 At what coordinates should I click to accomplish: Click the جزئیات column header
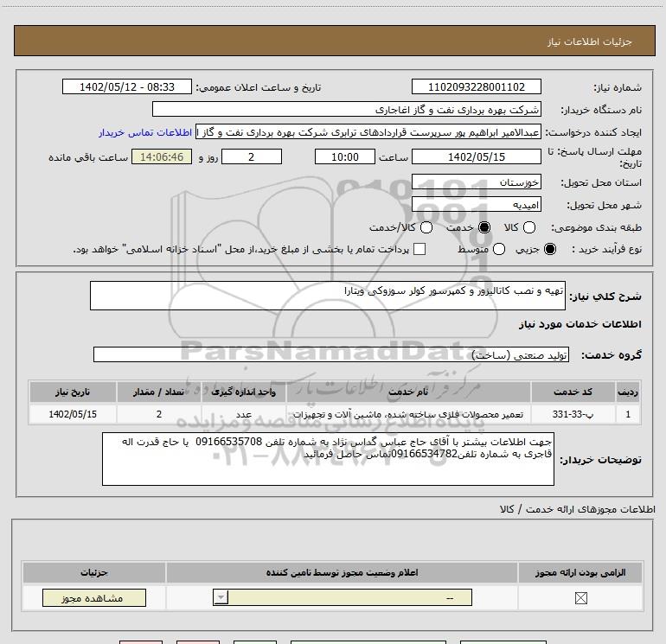click(x=94, y=572)
